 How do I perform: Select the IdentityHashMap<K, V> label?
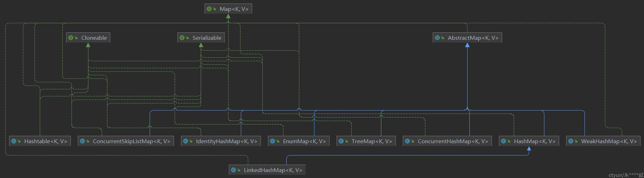point(226,141)
